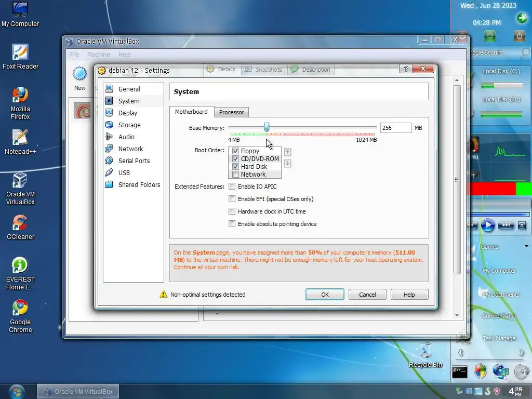The image size is (532, 399).
Task: Switch to Description tab in VirtualBox
Action: click(x=311, y=70)
